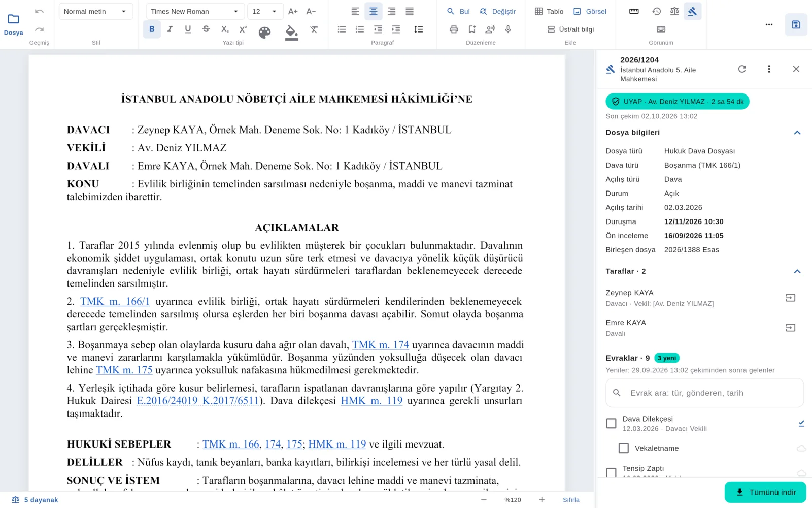
Task: Align text to the left
Action: pos(355,11)
